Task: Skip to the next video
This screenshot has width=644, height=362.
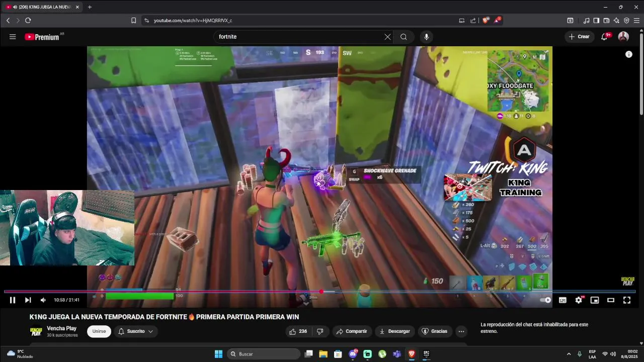Action: coord(28,300)
